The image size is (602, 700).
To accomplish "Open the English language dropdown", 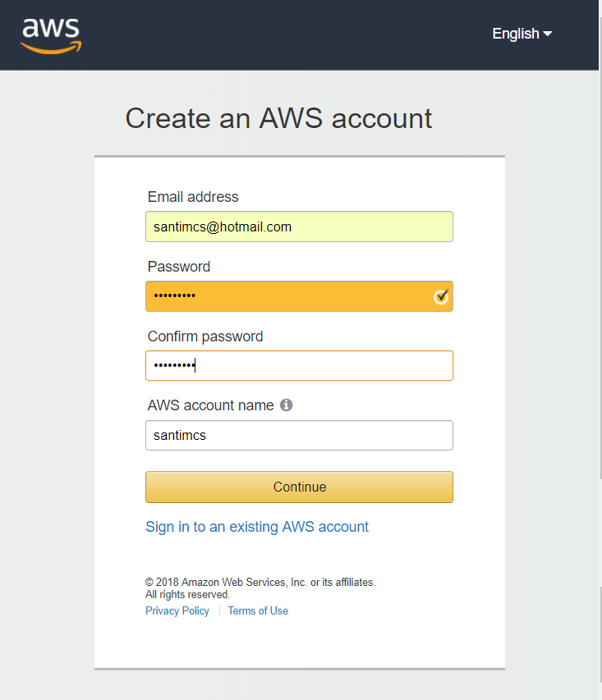I will 522,34.
